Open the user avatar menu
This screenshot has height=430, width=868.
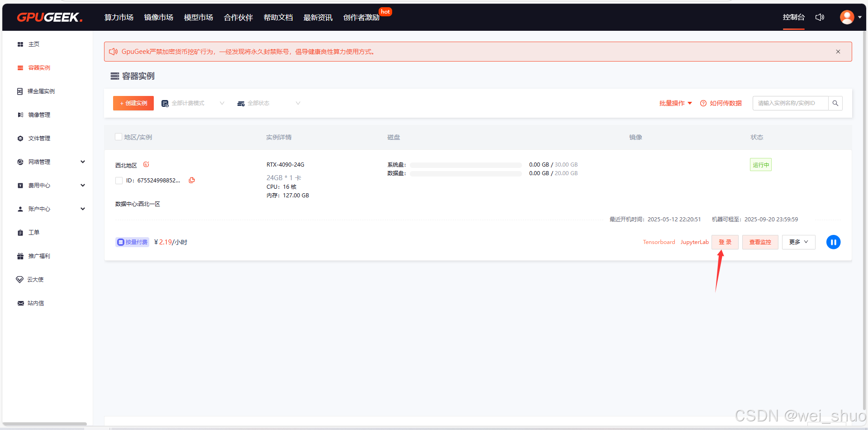tap(847, 17)
